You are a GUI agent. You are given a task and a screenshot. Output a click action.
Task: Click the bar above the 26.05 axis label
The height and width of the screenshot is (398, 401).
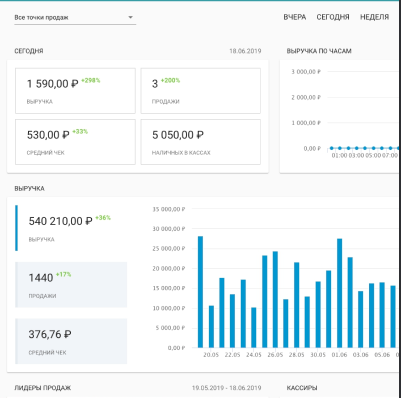pos(275,300)
